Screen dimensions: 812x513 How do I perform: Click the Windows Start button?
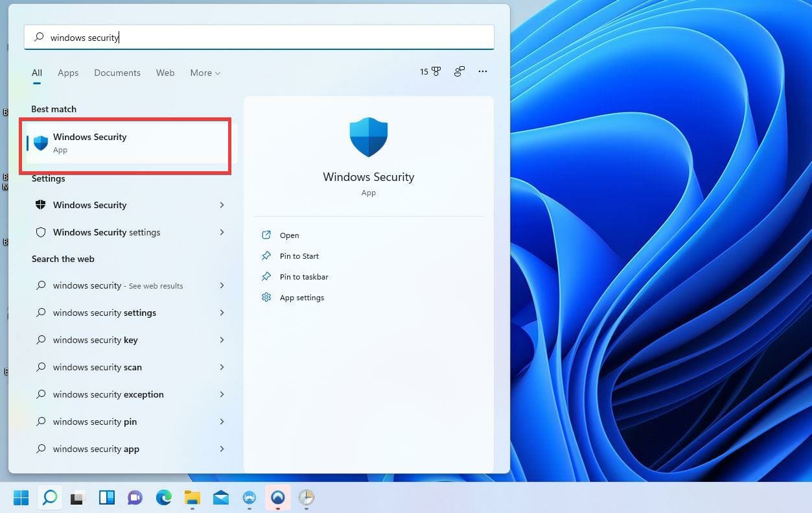[x=21, y=497]
